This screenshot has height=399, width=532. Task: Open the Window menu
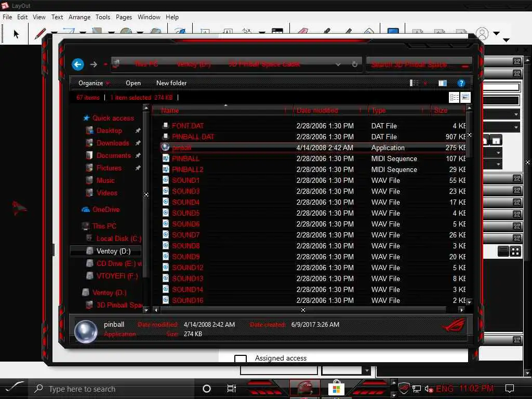[x=149, y=17]
